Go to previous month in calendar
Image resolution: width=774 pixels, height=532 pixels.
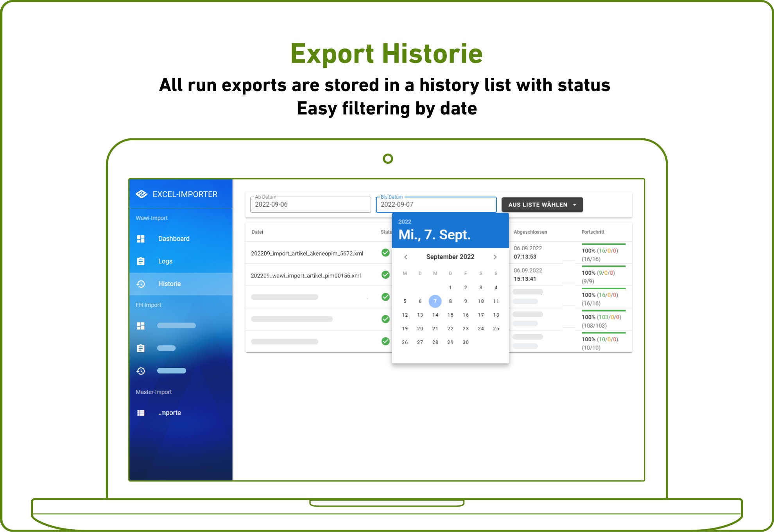pos(406,257)
